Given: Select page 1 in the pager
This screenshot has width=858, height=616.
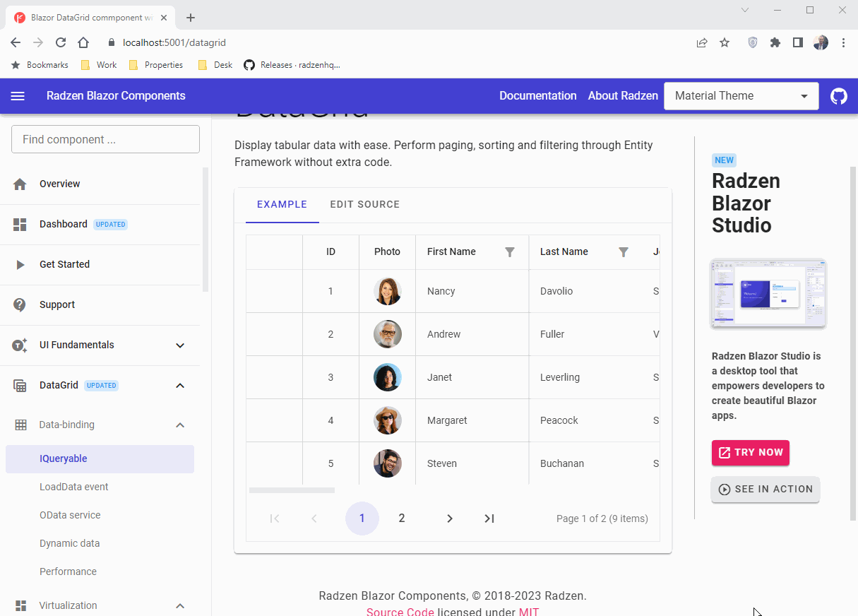Looking at the screenshot, I should coord(362,519).
